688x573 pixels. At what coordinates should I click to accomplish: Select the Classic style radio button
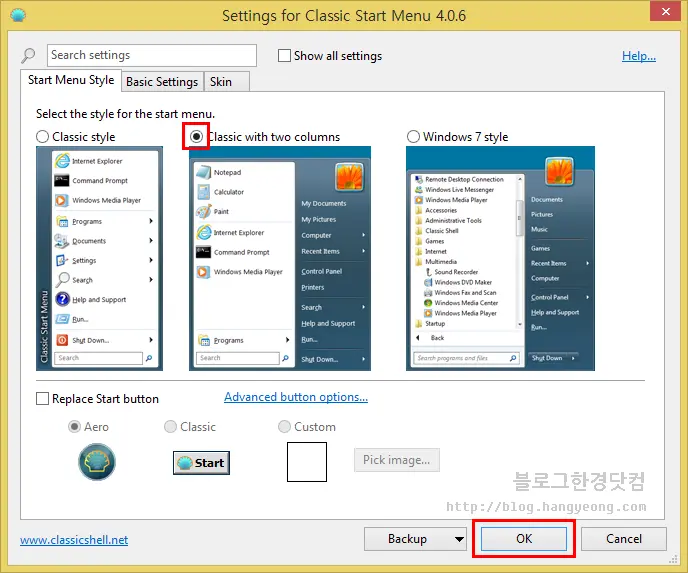tap(43, 137)
